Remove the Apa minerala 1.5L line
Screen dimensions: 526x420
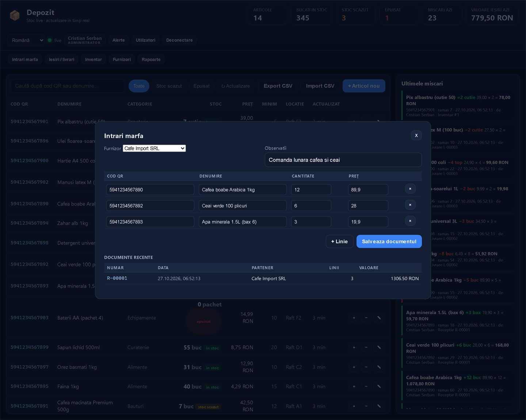[x=410, y=221]
